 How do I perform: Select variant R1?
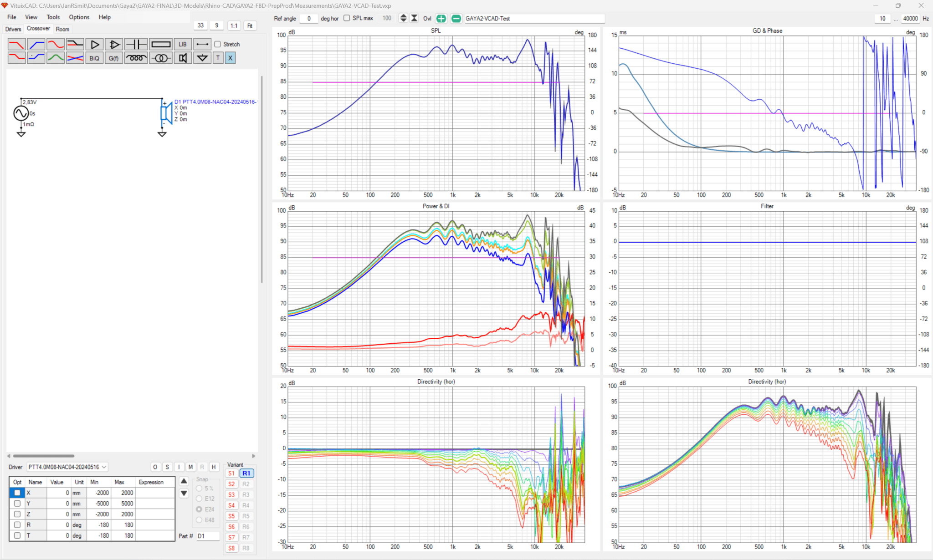click(x=246, y=473)
